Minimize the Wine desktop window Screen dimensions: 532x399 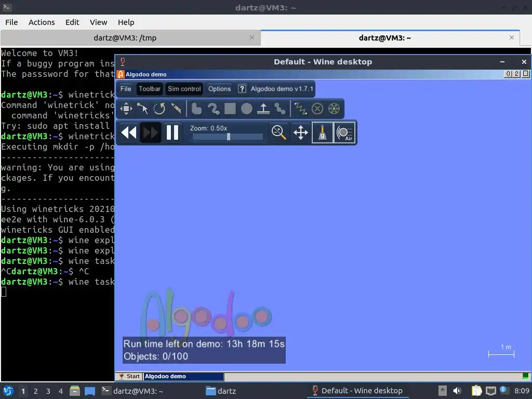pyautogui.click(x=502, y=62)
